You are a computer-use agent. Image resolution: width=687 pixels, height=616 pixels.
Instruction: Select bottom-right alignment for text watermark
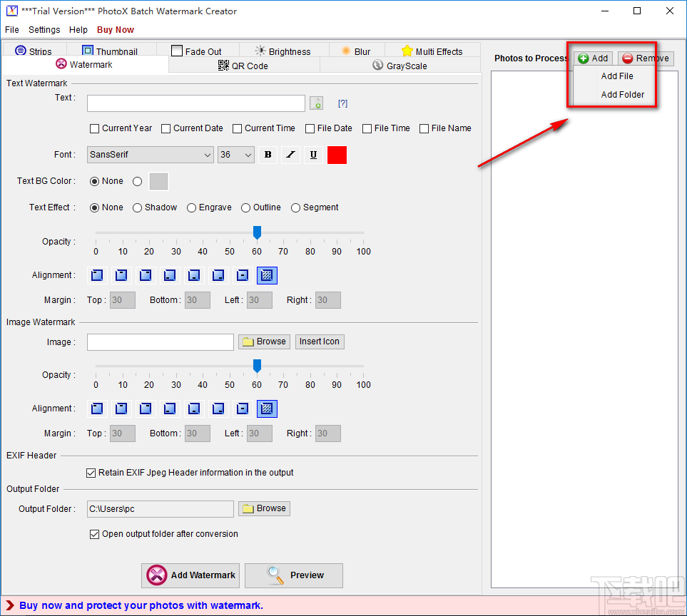click(x=218, y=275)
